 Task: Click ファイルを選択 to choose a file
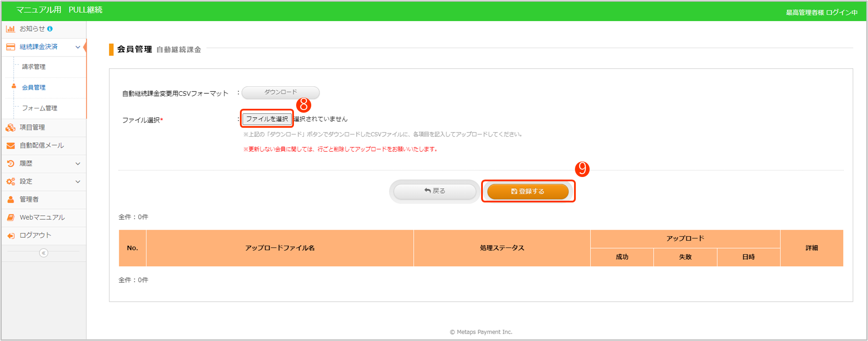point(267,119)
